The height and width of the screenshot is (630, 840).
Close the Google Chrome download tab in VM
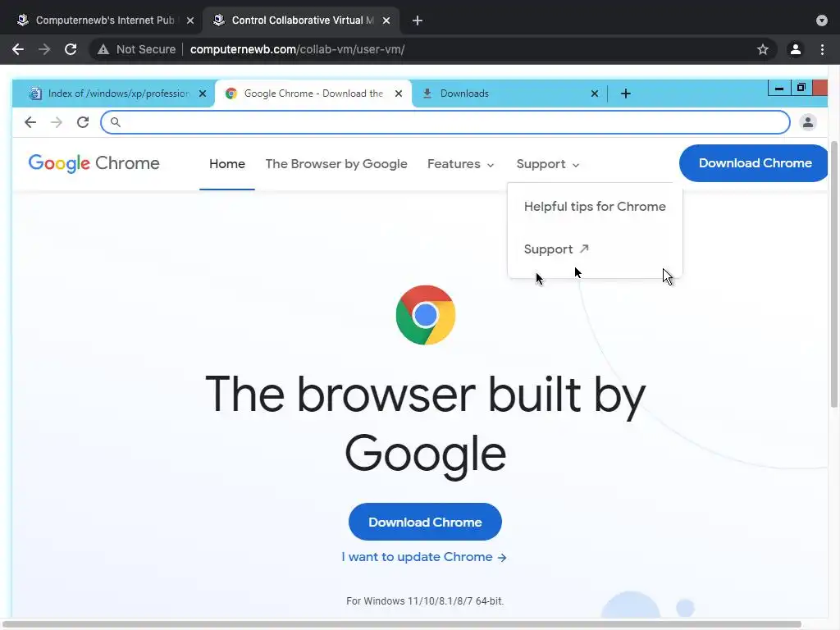399,94
